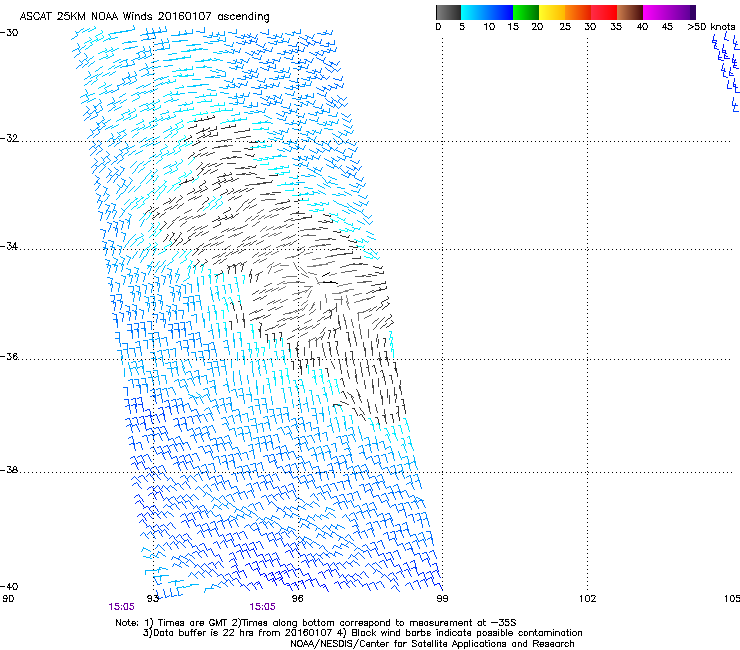The width and height of the screenshot is (740, 650).
Task: Click the longitude label '96'
Action: [297, 599]
